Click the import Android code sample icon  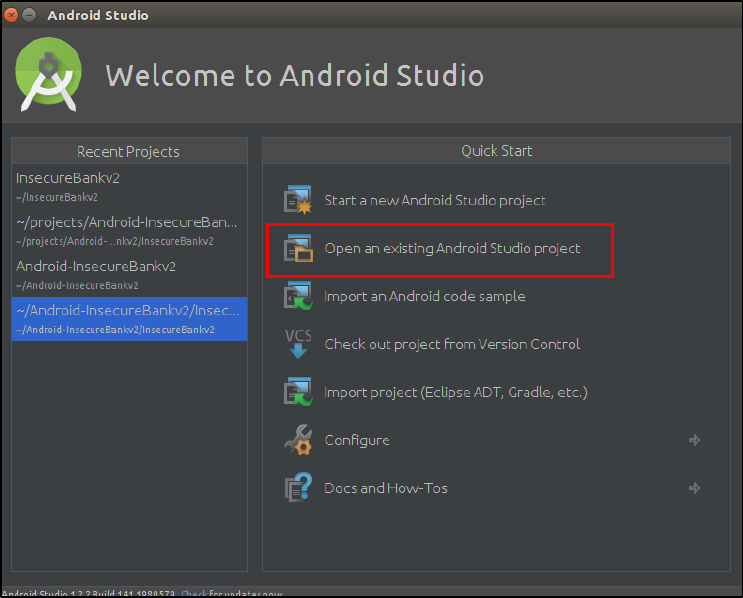(298, 296)
